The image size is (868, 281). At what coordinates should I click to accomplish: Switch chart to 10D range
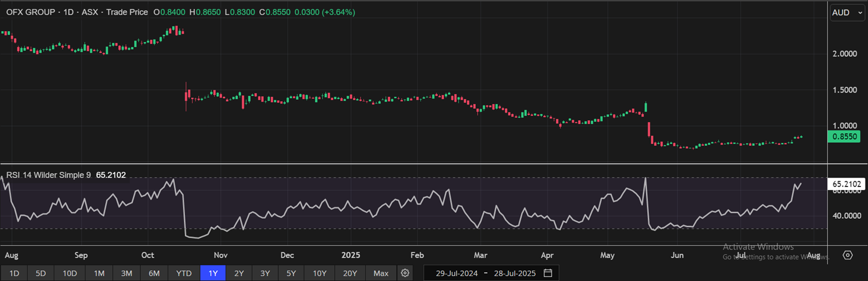point(70,273)
